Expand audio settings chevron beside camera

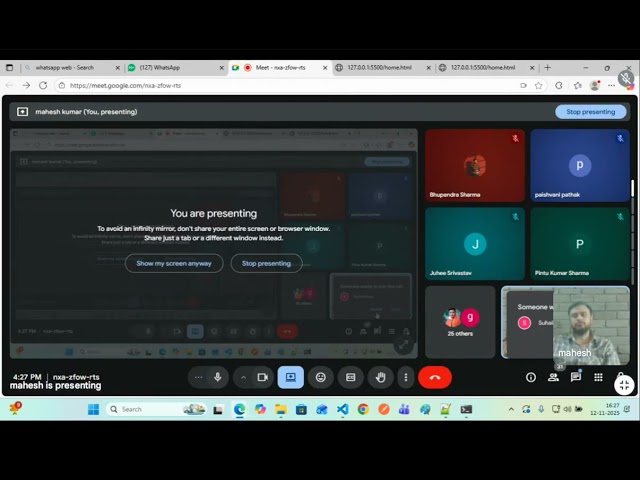coord(243,378)
